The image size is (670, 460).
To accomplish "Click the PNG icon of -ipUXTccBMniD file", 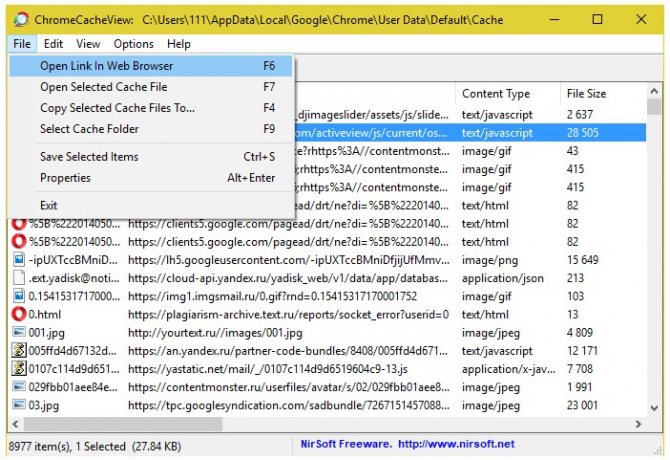I will [x=18, y=260].
